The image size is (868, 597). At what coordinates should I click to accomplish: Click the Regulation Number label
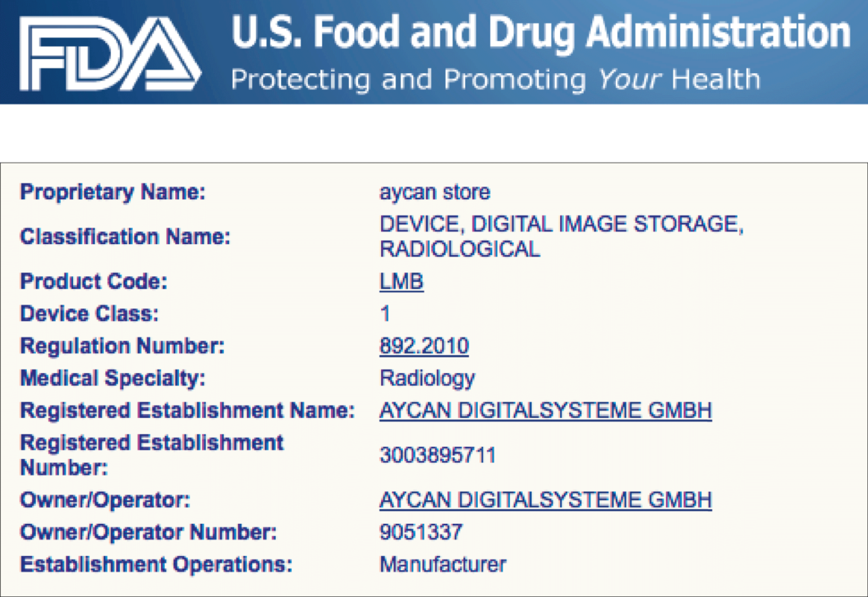(x=122, y=346)
